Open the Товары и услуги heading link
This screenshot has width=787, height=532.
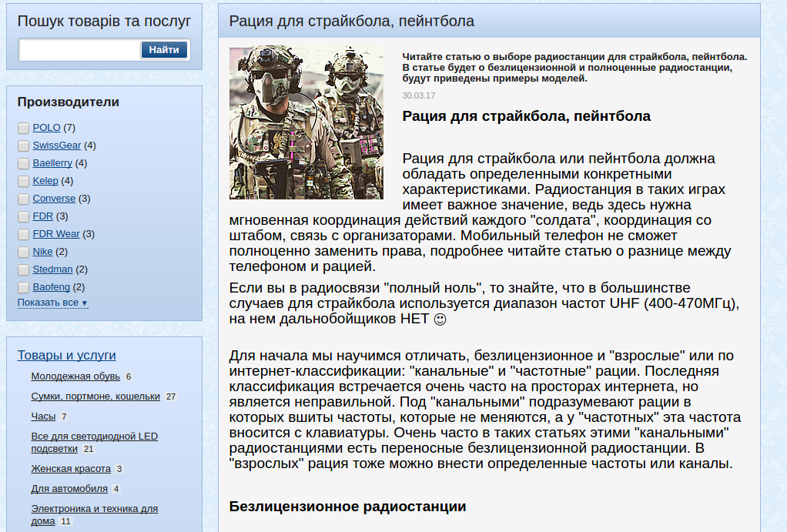click(x=67, y=356)
